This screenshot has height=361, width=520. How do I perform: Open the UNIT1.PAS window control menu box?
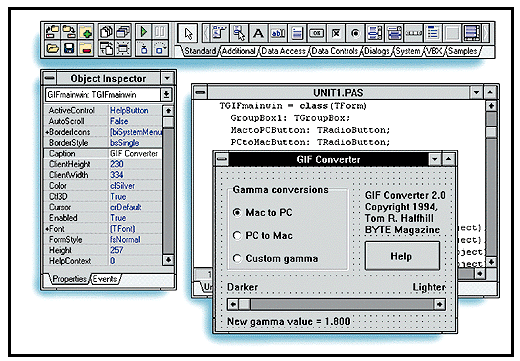tap(200, 92)
